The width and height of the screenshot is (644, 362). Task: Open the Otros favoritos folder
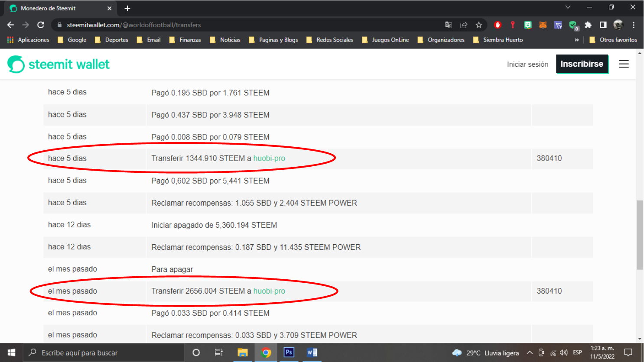click(x=613, y=40)
